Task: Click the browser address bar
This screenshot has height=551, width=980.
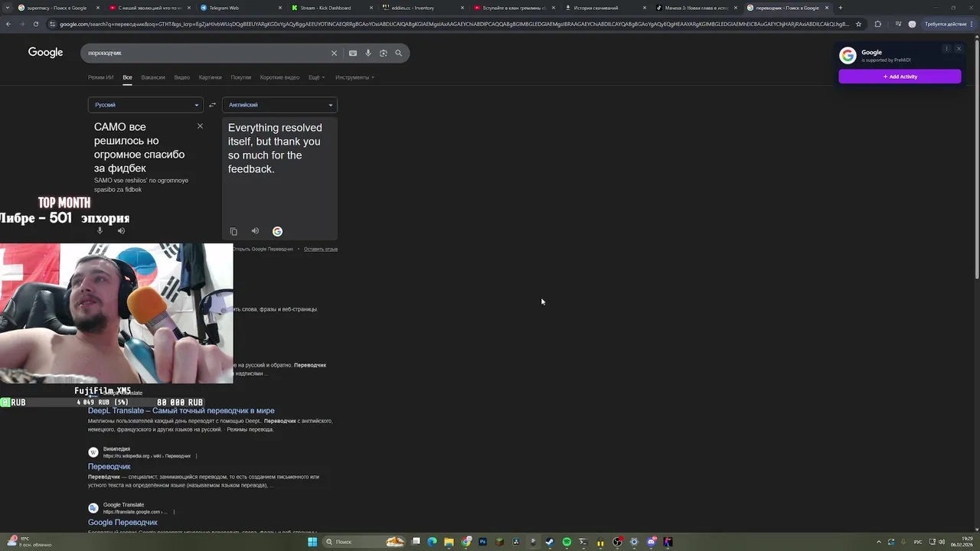Action: coord(452,24)
